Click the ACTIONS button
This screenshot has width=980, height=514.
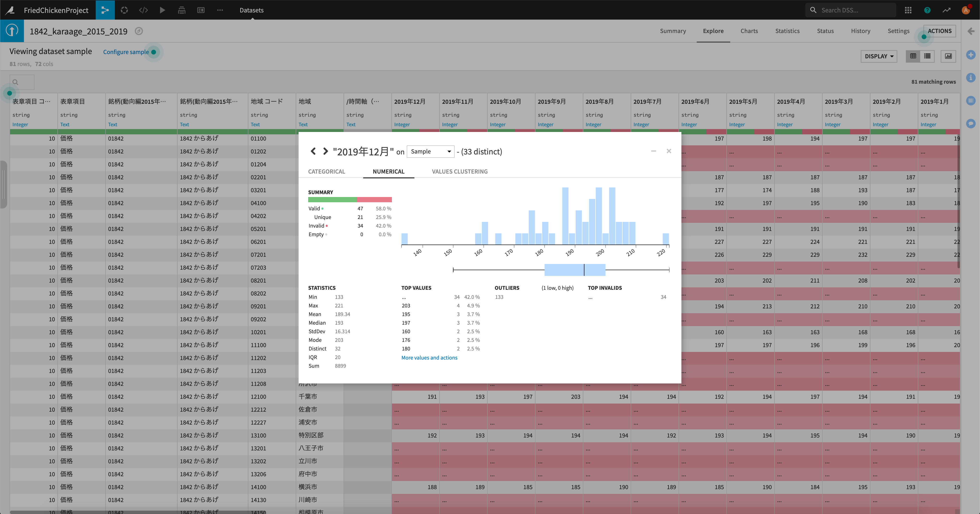pos(939,31)
